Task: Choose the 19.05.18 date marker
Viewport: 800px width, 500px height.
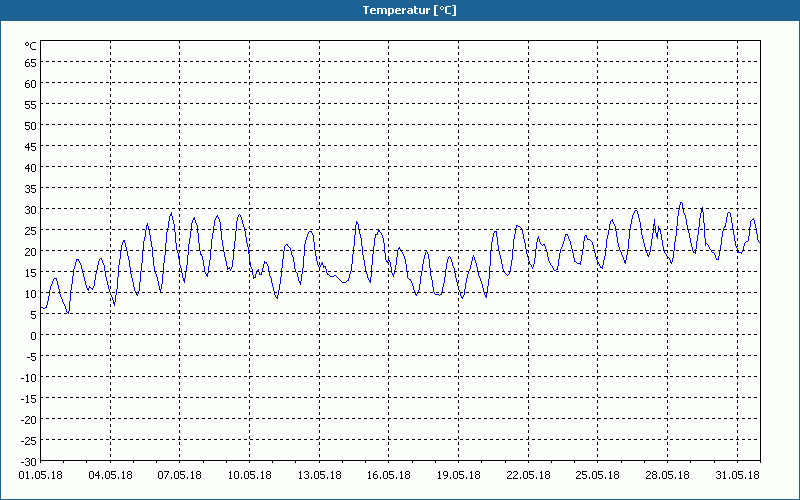Action: tap(458, 475)
